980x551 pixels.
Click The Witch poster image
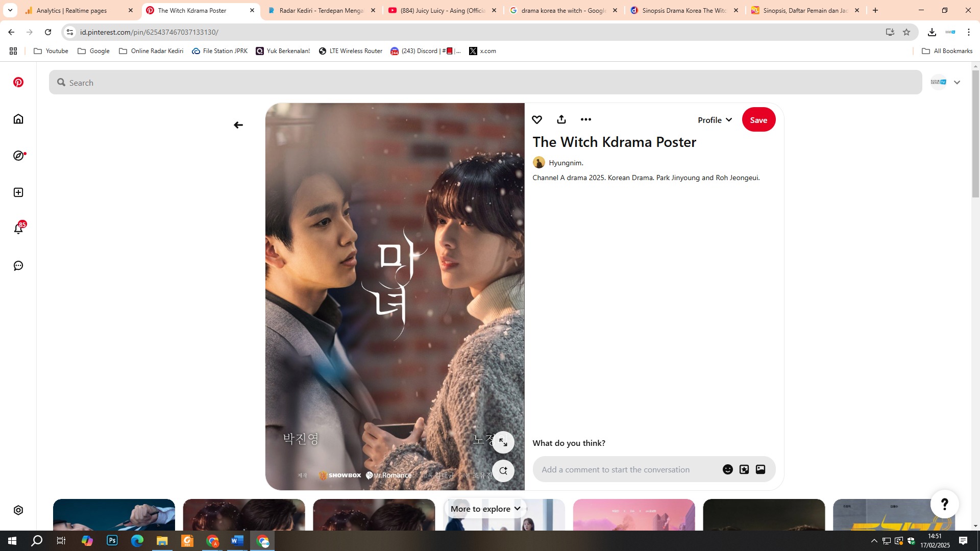395,296
